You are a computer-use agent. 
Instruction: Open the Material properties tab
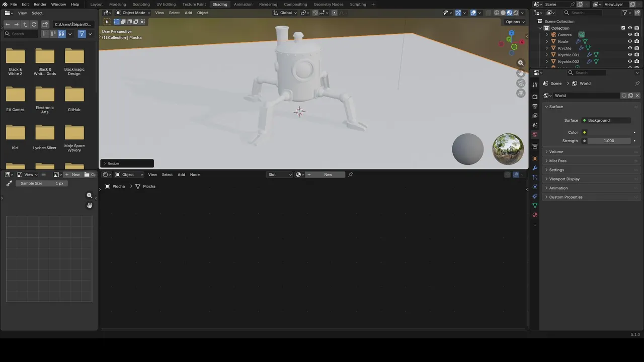[535, 215]
